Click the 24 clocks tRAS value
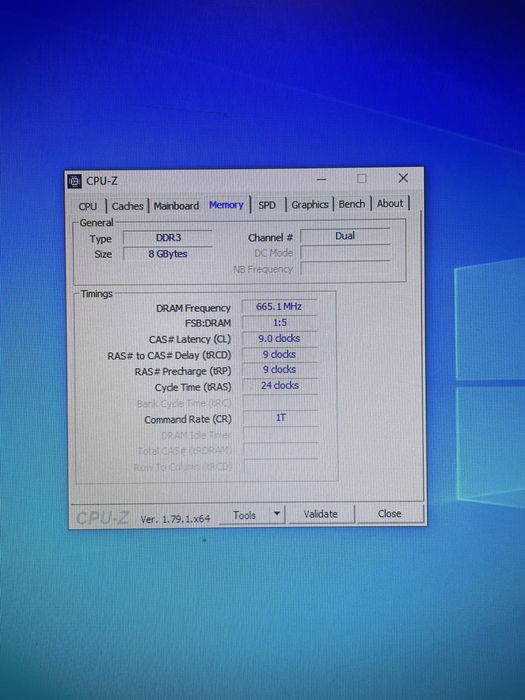Screen dimensions: 525x700 point(280,385)
